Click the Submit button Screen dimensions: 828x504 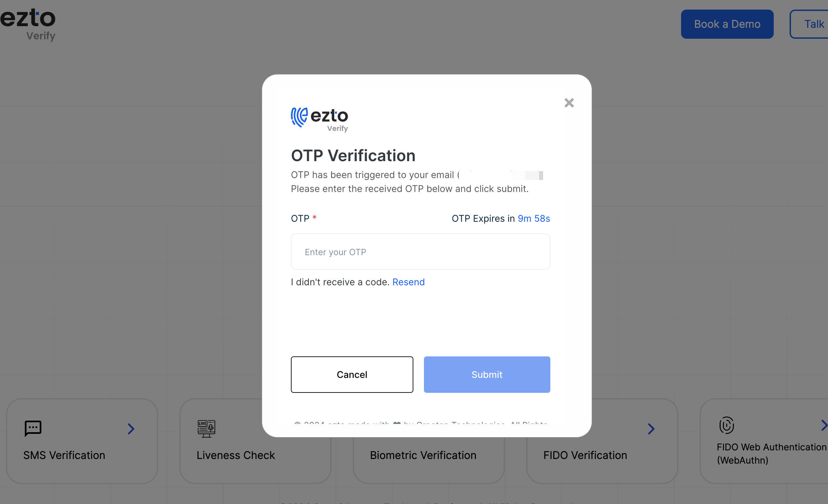pyautogui.click(x=487, y=374)
